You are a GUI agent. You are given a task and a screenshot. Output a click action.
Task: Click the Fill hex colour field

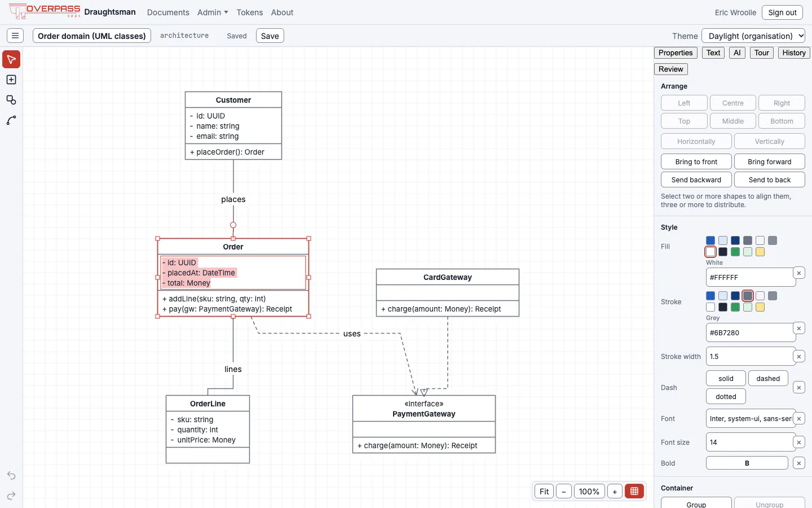[750, 277]
